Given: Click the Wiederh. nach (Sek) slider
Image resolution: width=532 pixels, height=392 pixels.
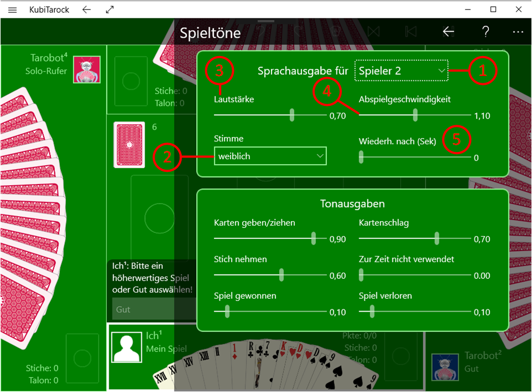Looking at the screenshot, I should pyautogui.click(x=415, y=157).
